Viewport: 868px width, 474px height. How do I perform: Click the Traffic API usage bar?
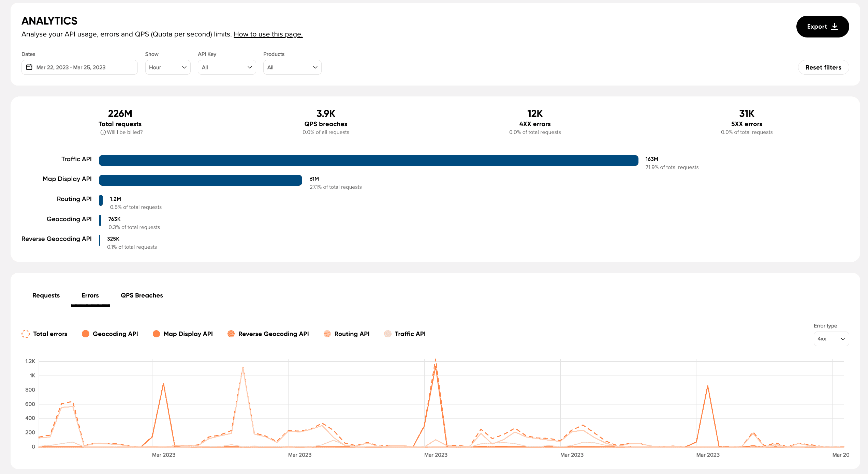tap(368, 160)
